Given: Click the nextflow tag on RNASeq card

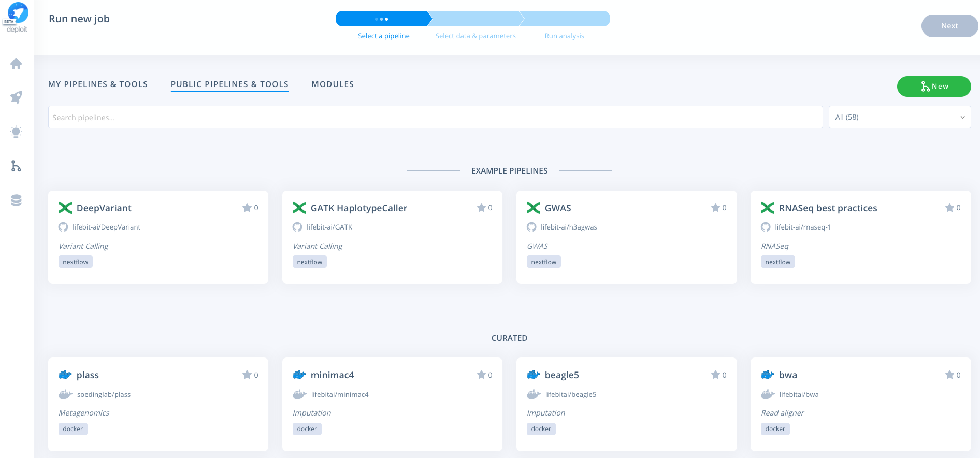Looking at the screenshot, I should (777, 262).
